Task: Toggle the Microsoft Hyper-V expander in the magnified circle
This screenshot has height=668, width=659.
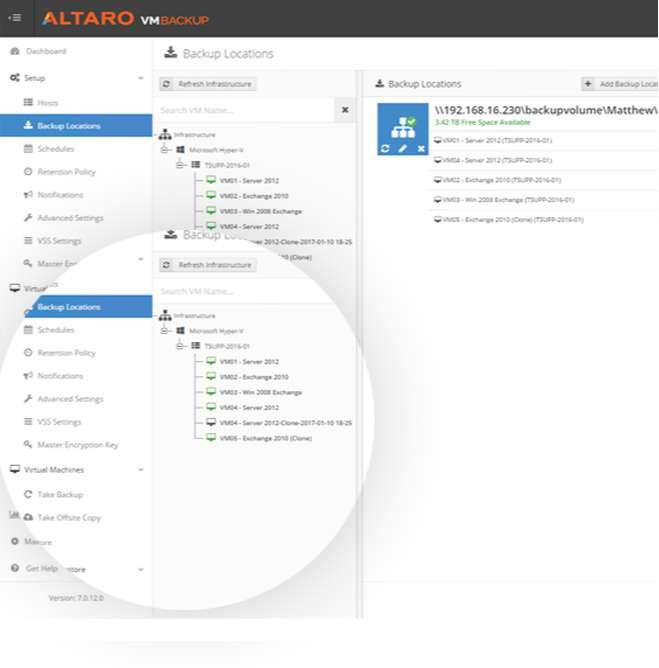Action: pyautogui.click(x=164, y=331)
